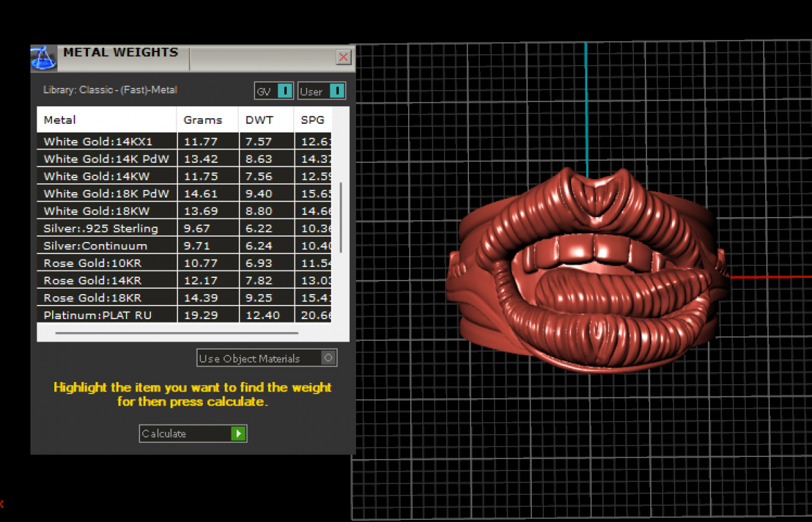
Task: Select the White Gold:14KX1 row
Action: click(x=98, y=141)
